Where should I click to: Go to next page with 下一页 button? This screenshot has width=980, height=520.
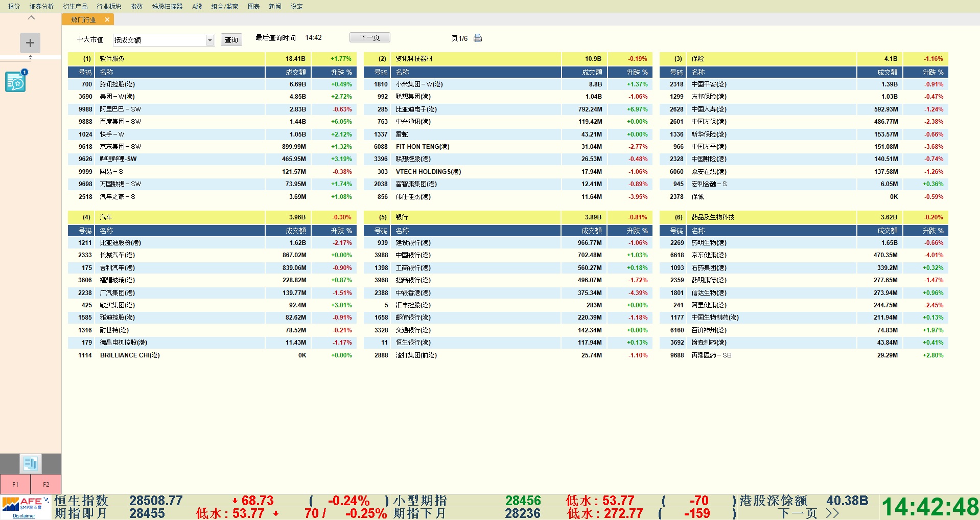tap(370, 37)
